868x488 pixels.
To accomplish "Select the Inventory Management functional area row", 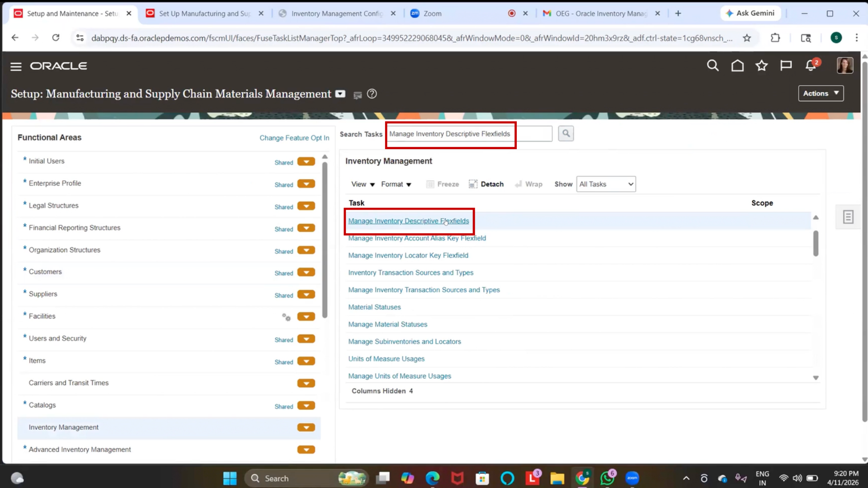I will pos(169,427).
